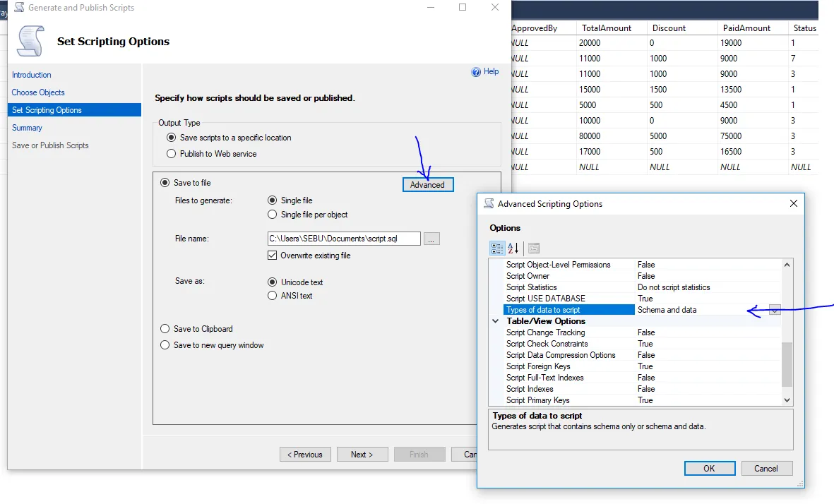The image size is (834, 504).
Task: Choose Unicode text as save format
Action: [273, 282]
